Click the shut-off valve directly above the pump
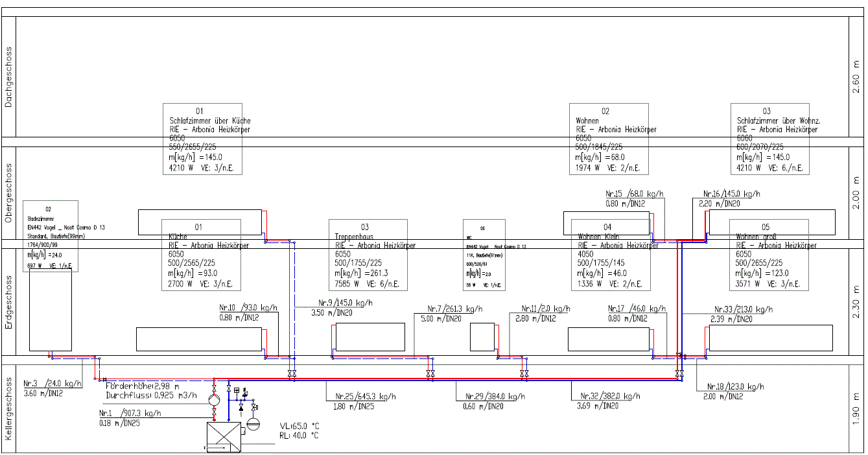The height and width of the screenshot is (455, 868). click(x=214, y=387)
